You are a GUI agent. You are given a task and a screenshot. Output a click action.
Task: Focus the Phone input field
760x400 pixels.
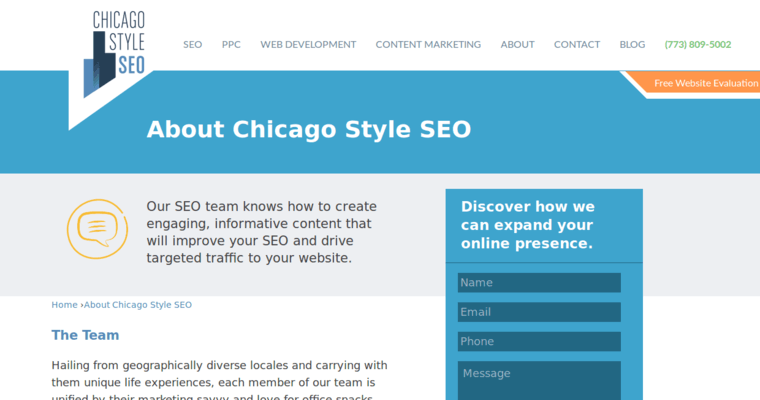tap(539, 341)
